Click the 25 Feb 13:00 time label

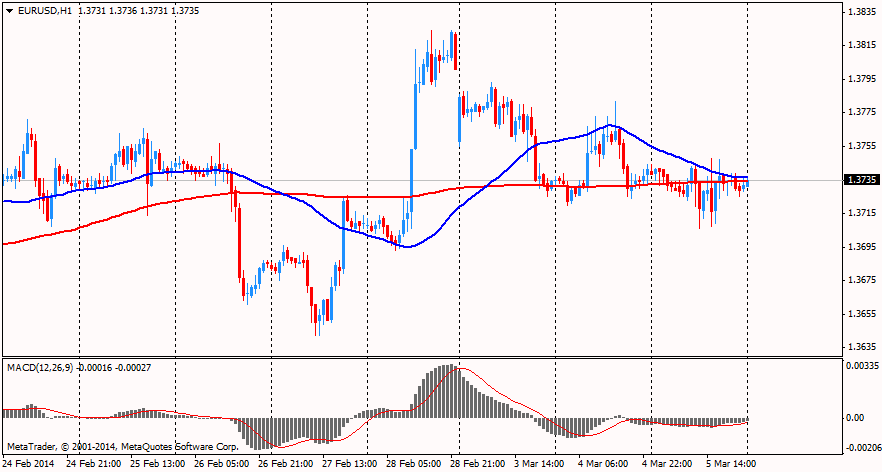tap(158, 464)
